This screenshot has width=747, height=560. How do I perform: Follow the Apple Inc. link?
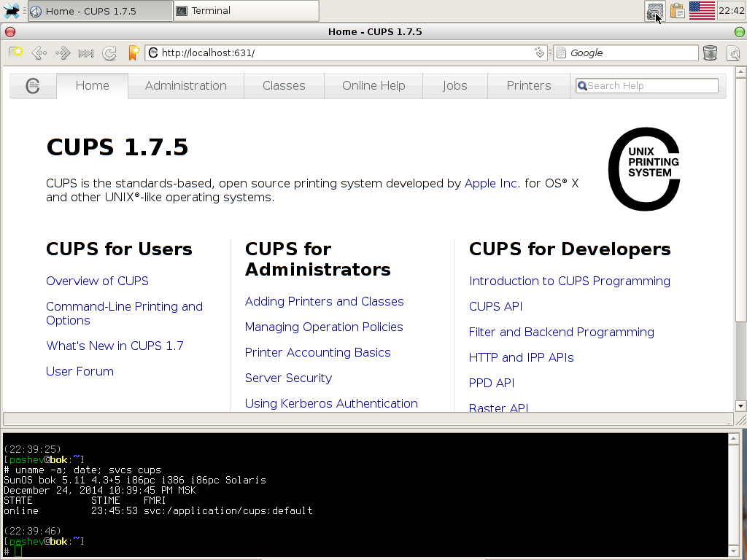(x=492, y=183)
